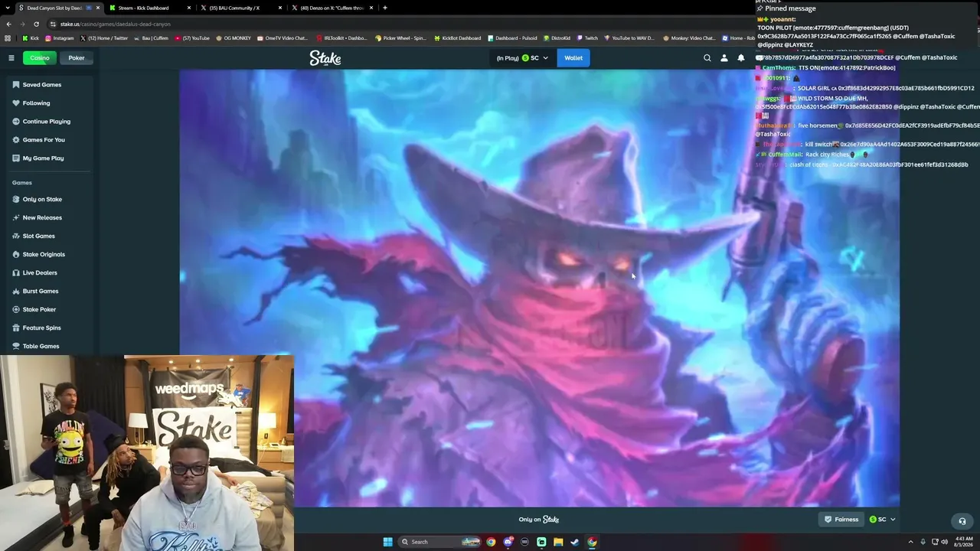The height and width of the screenshot is (551, 980).
Task: Open the KickBot Dashboard bookmark
Action: pyautogui.click(x=457, y=38)
